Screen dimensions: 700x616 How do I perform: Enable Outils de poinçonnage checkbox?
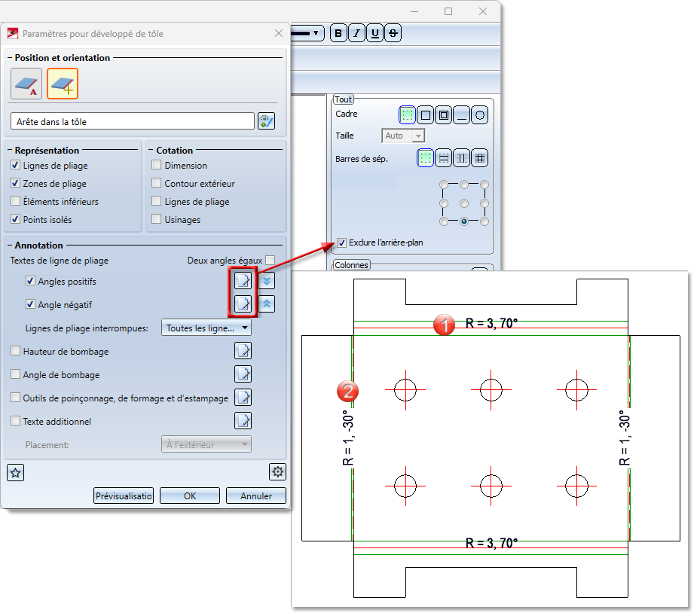click(16, 398)
